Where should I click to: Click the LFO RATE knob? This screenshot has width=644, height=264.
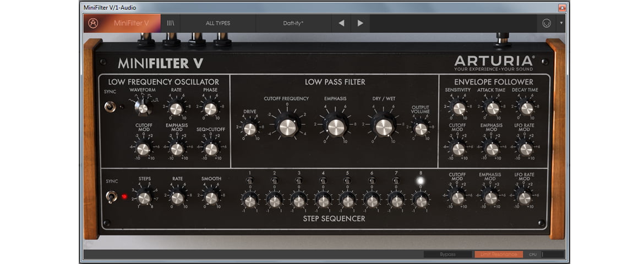pos(176,109)
